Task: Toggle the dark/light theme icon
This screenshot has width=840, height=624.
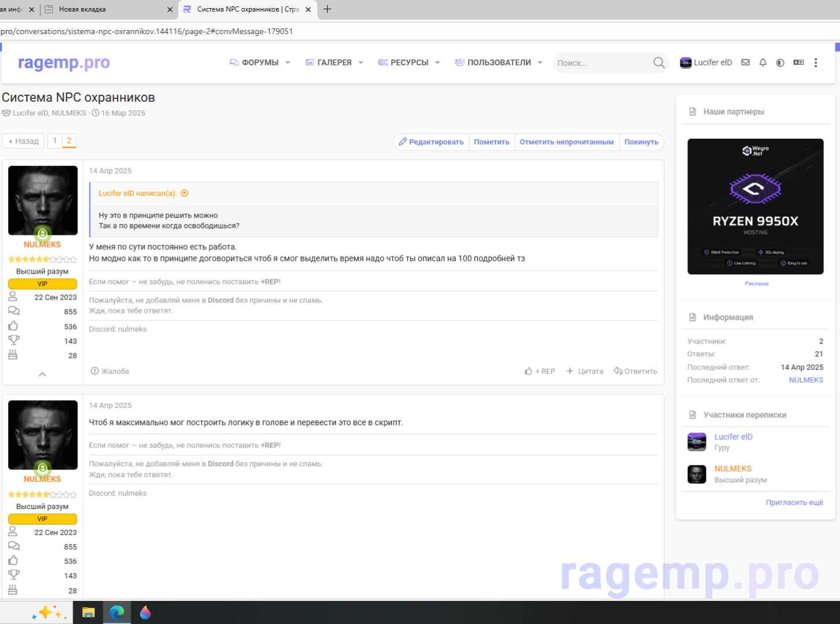Action: [780, 62]
